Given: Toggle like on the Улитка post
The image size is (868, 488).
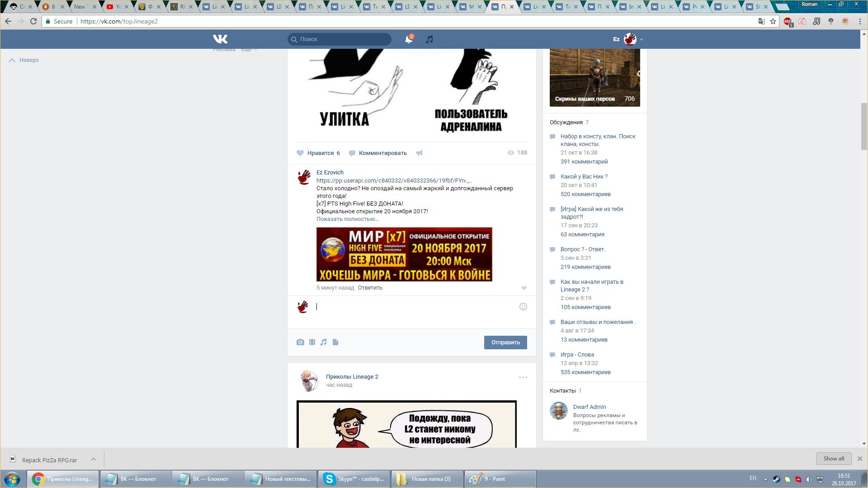Looking at the screenshot, I should pyautogui.click(x=318, y=153).
